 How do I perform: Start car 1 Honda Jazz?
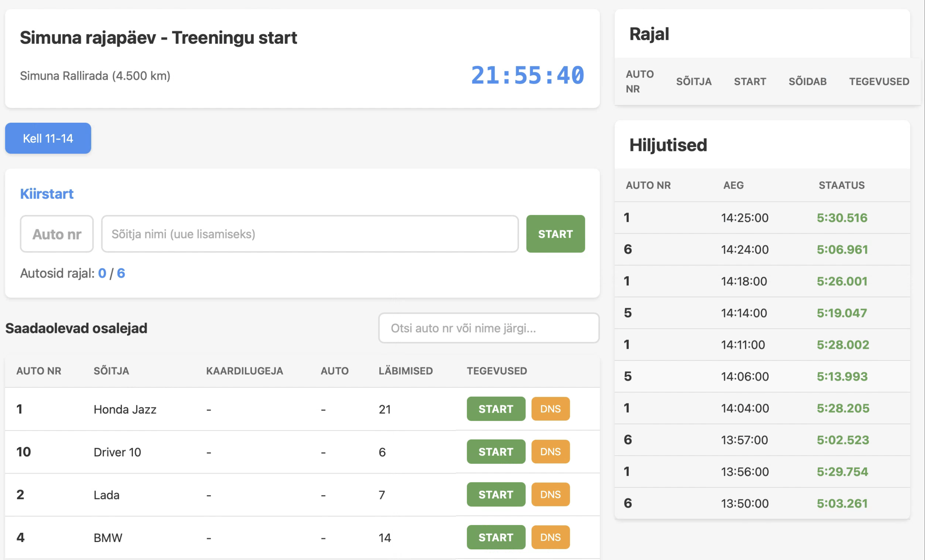point(496,409)
